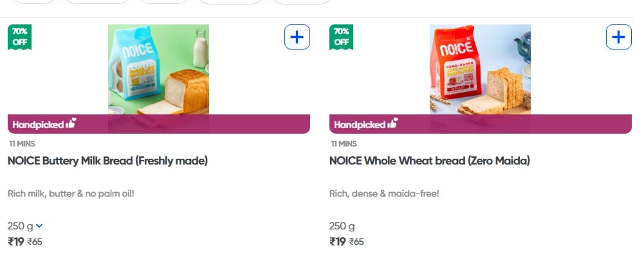This screenshot has width=644, height=259.
Task: Add NOICE Whole Wheat bread using plus button
Action: [x=618, y=37]
